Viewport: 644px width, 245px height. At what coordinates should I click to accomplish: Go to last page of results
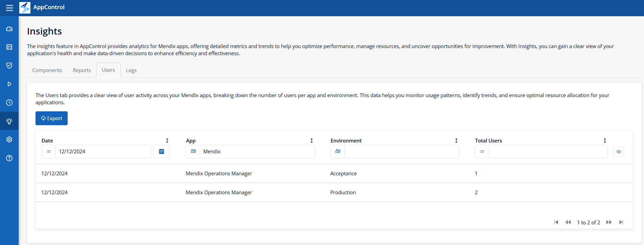[x=621, y=222]
